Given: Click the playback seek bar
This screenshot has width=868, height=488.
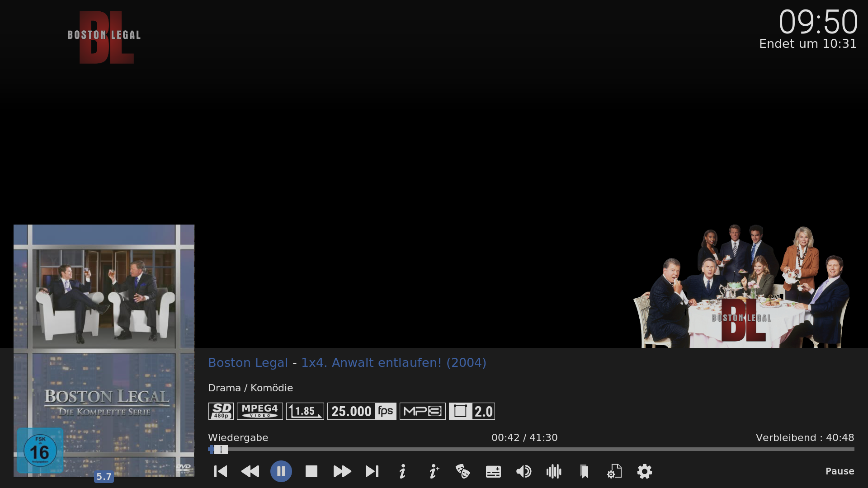Looking at the screenshot, I should pos(531,449).
